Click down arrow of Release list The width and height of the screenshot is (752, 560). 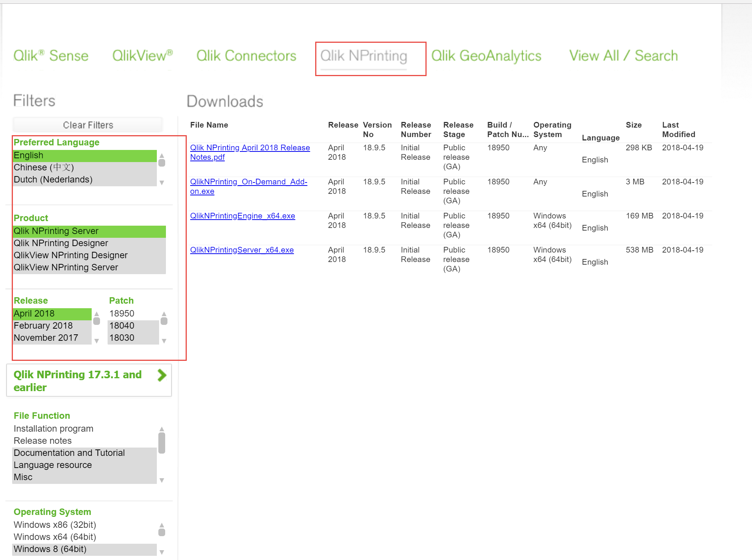click(97, 341)
